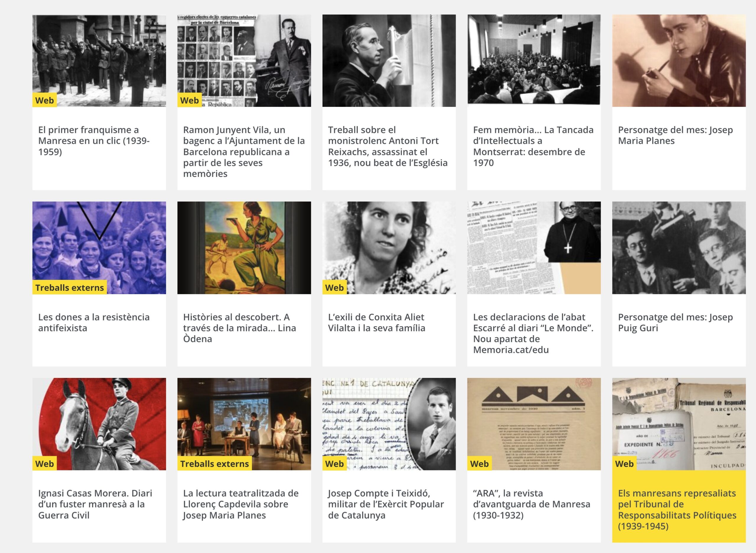Image resolution: width=756 pixels, height=553 pixels.
Task: Open the 'Ignasi Casas Morera' diary article
Action: click(x=95, y=504)
